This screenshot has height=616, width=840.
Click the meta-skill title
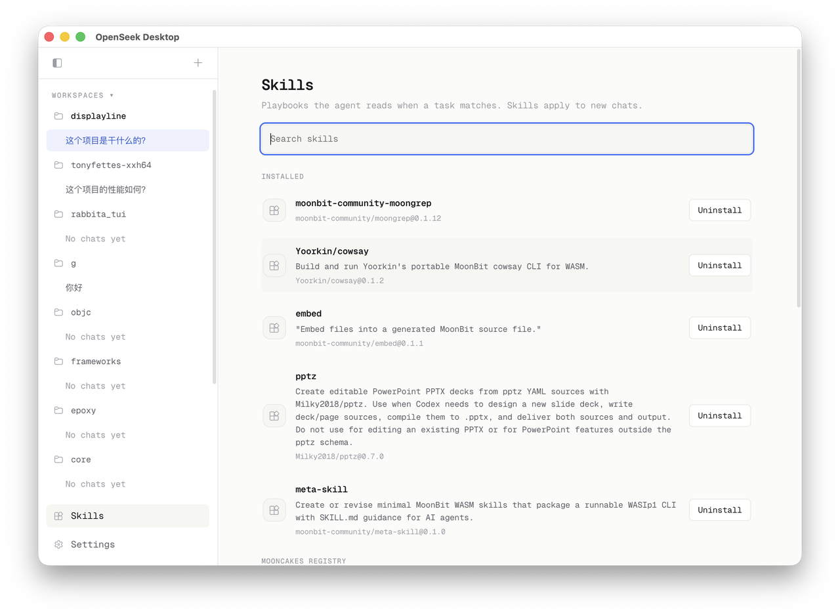tap(322, 489)
